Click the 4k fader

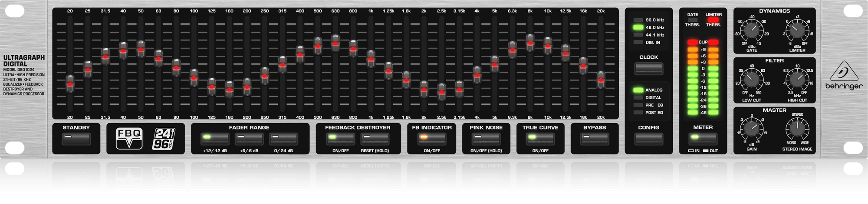click(477, 75)
